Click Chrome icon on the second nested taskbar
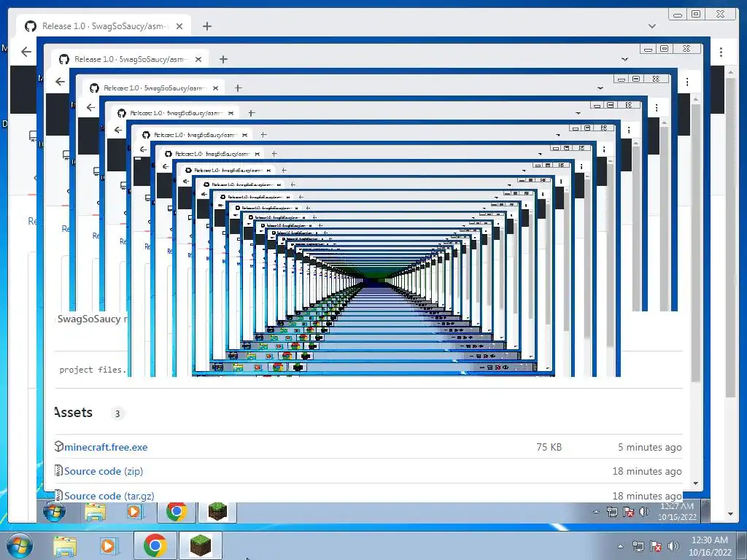Image resolution: width=747 pixels, height=560 pixels. tap(177, 512)
